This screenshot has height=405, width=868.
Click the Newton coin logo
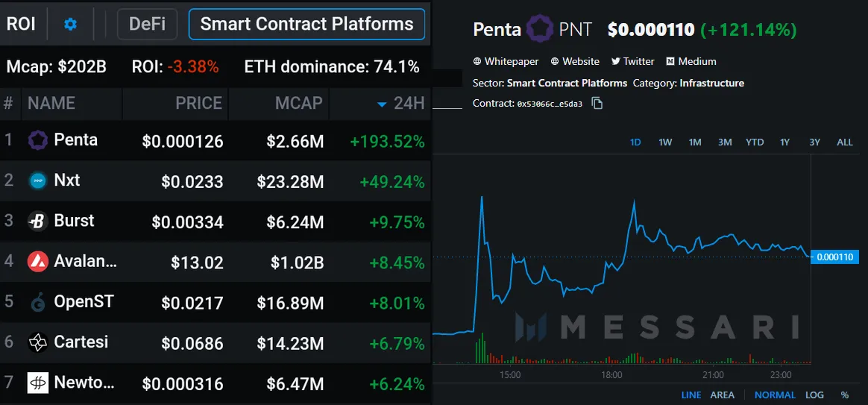(x=38, y=383)
